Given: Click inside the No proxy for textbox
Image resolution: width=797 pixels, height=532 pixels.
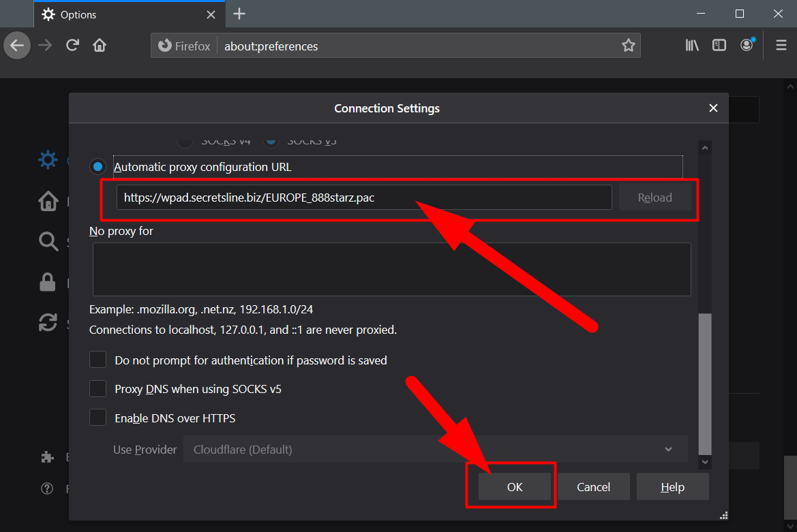Looking at the screenshot, I should [391, 269].
